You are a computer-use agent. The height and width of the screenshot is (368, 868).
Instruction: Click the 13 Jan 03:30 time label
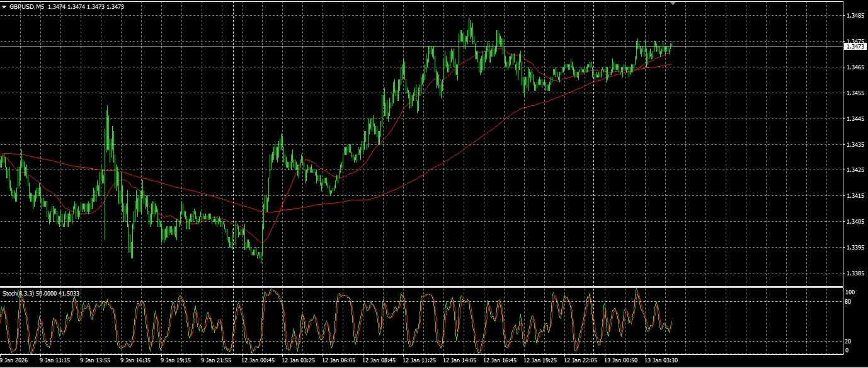[661, 360]
